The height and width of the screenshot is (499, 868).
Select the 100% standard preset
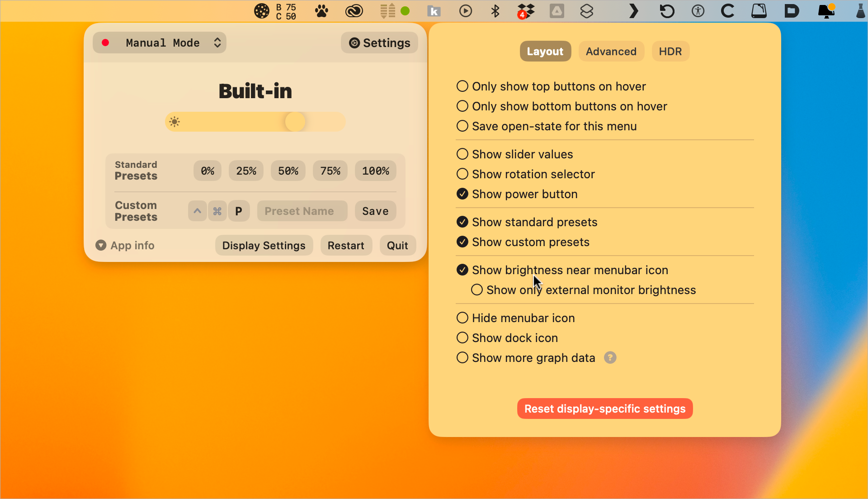(375, 171)
